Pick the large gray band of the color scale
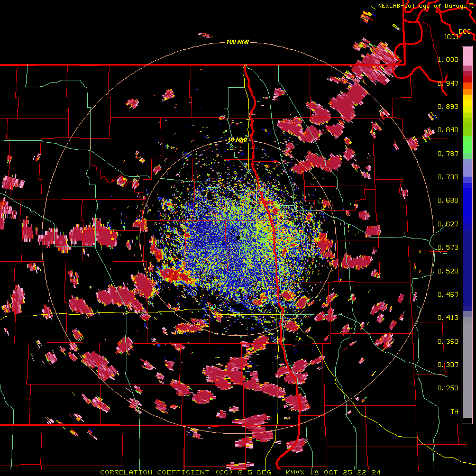This screenshot has width=476, height=476. (467, 368)
